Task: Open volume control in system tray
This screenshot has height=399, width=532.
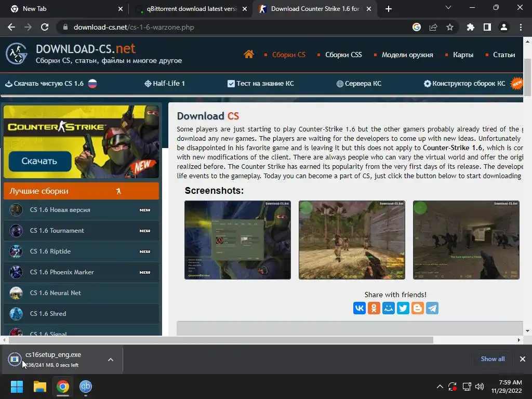Action: (x=480, y=387)
